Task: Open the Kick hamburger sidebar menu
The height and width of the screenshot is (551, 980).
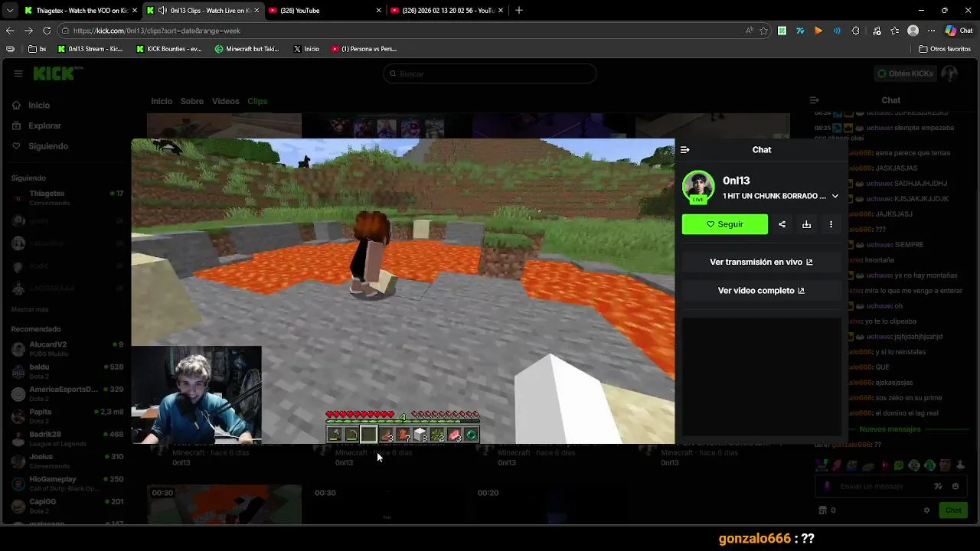Action: pyautogui.click(x=18, y=73)
